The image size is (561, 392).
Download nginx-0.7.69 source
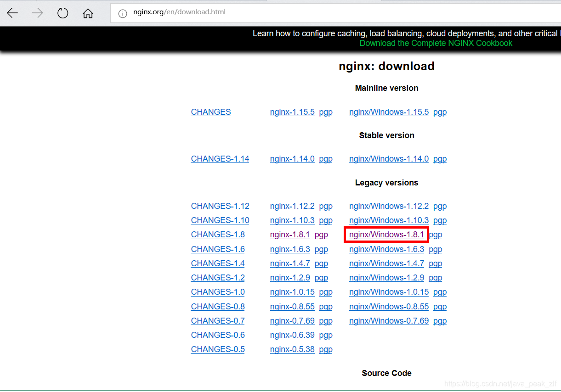tap(292, 321)
